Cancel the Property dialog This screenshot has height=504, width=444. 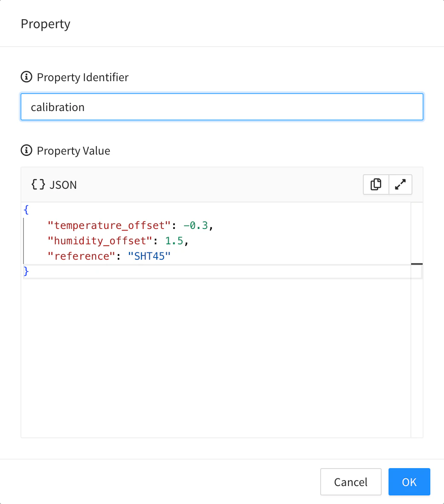coord(351,482)
